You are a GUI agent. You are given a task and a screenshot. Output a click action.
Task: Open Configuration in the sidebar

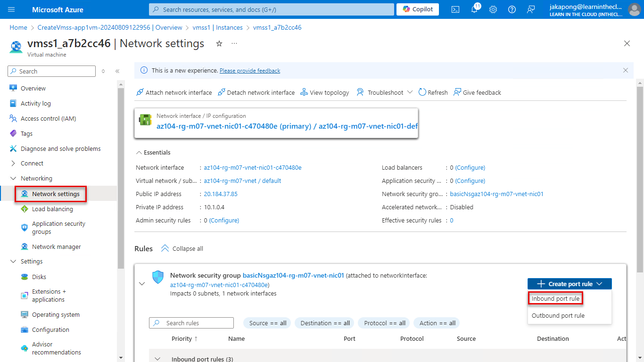50,329
